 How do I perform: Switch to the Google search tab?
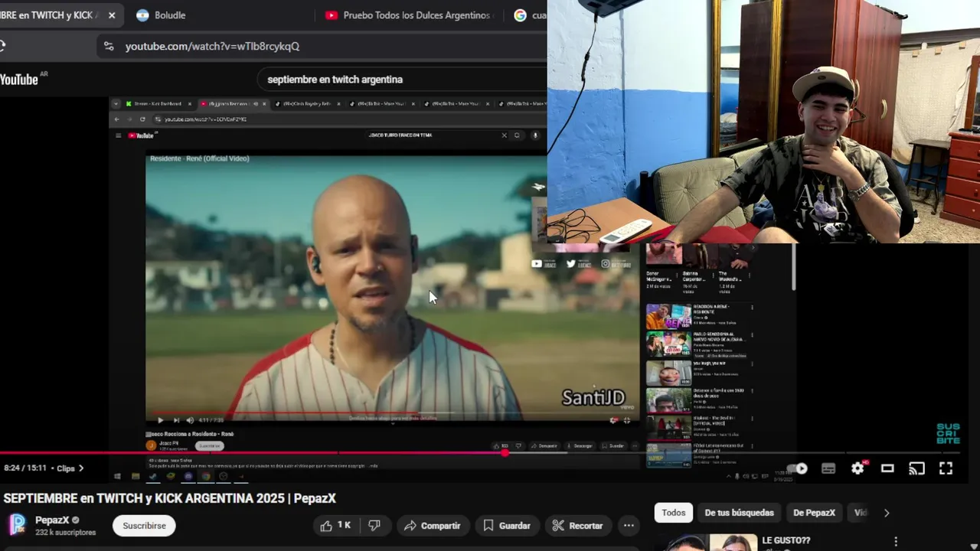click(528, 15)
